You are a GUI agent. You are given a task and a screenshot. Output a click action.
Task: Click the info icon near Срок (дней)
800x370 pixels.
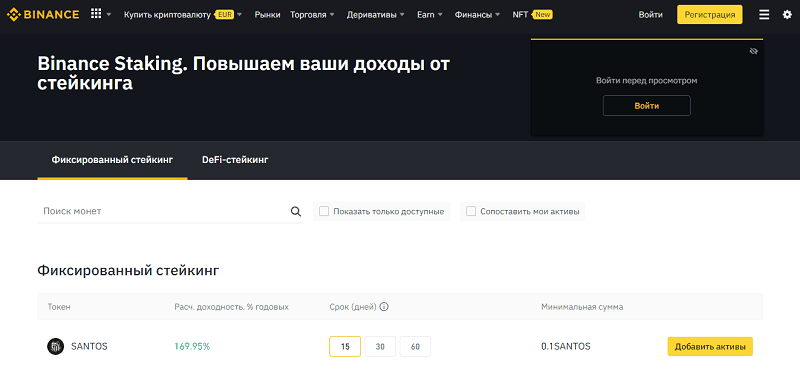[385, 307]
